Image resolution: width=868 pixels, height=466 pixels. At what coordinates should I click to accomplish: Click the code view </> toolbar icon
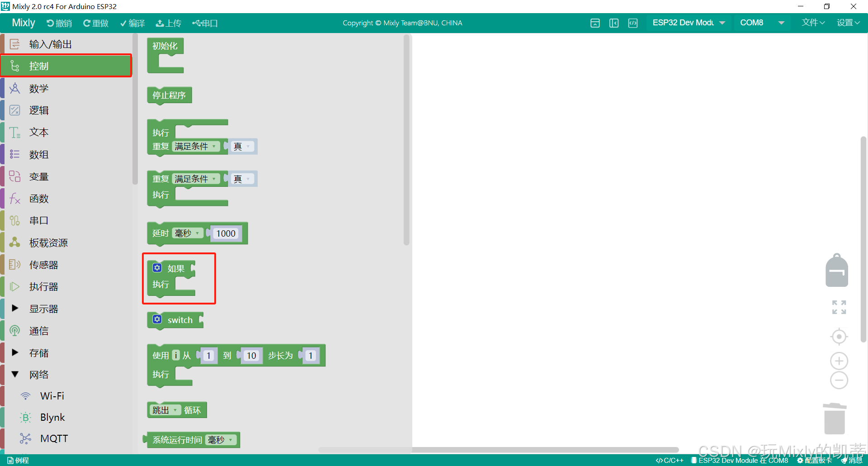tap(632, 23)
